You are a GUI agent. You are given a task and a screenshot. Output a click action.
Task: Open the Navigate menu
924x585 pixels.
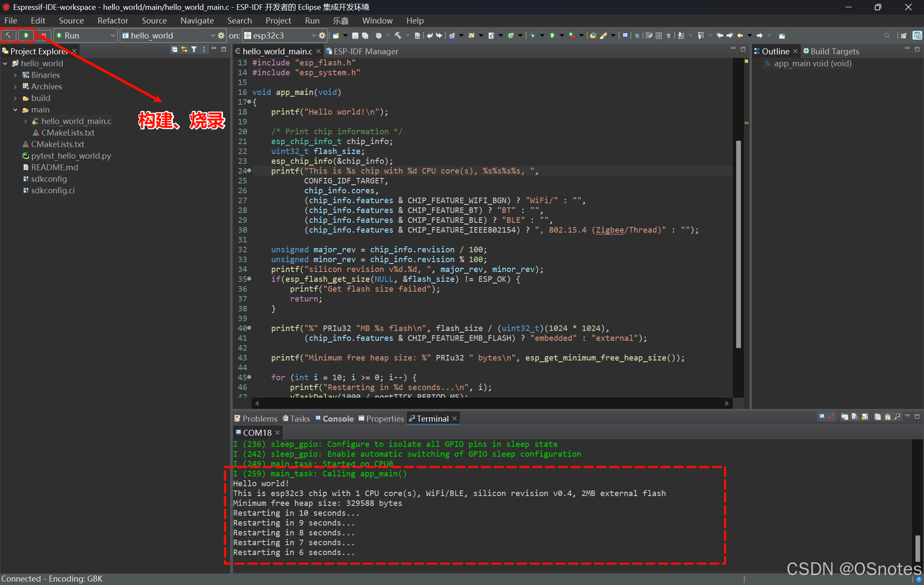pyautogui.click(x=197, y=21)
